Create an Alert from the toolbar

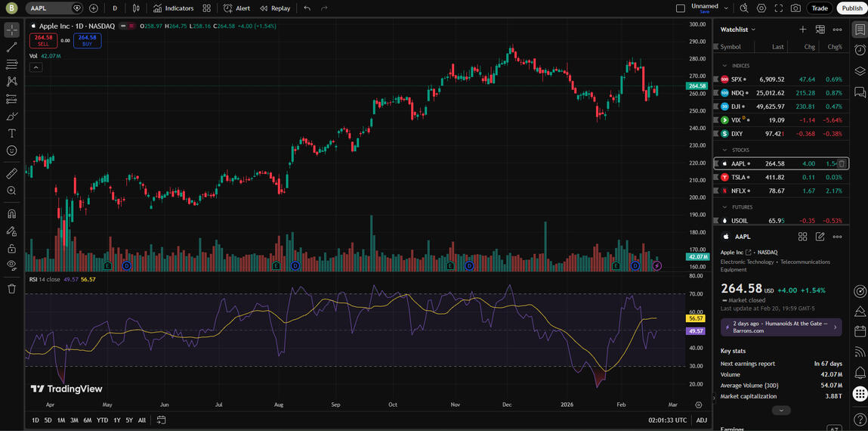pos(237,8)
